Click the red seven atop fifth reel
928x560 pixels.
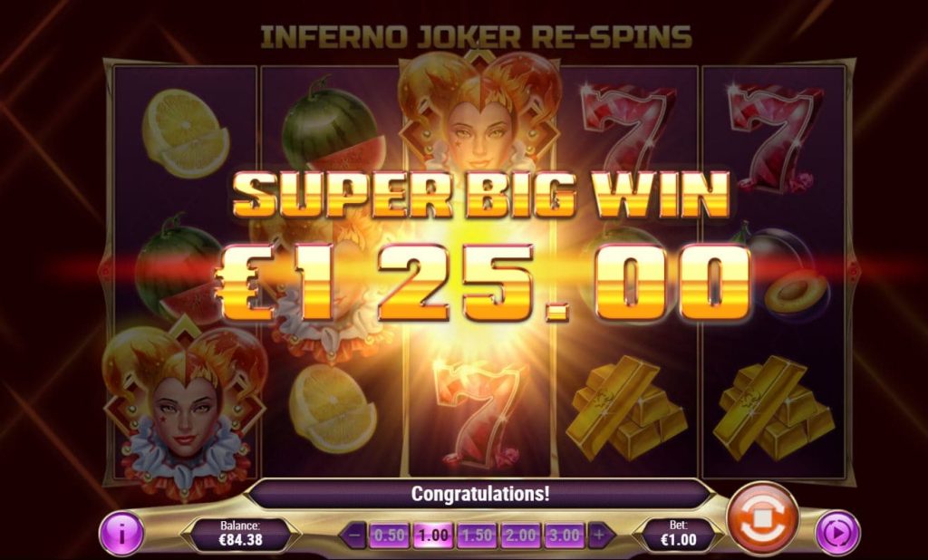(x=774, y=137)
